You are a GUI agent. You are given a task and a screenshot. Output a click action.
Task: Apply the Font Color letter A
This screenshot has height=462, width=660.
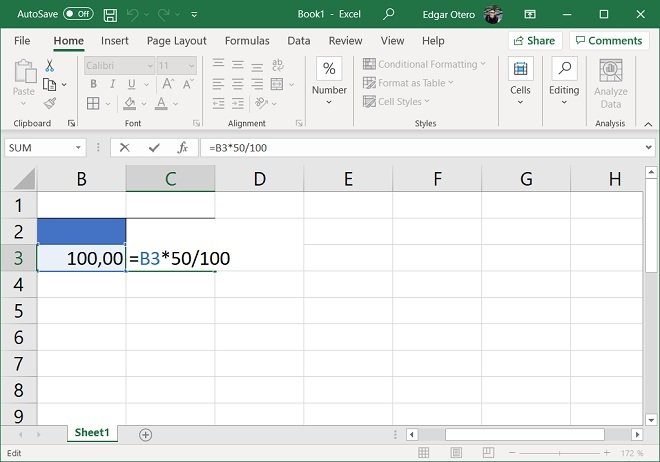[161, 103]
